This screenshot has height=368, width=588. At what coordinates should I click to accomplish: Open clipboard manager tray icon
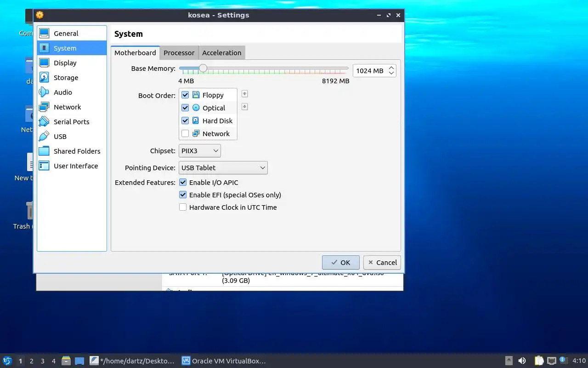click(539, 361)
